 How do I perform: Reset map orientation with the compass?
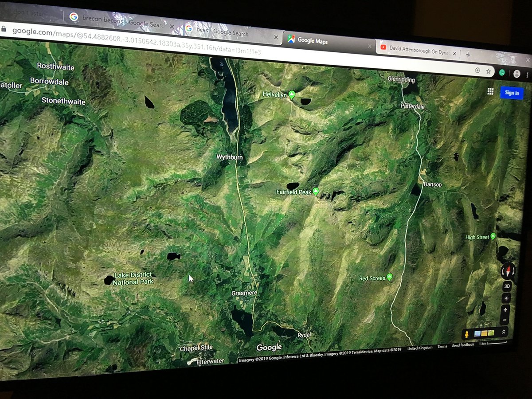click(508, 271)
